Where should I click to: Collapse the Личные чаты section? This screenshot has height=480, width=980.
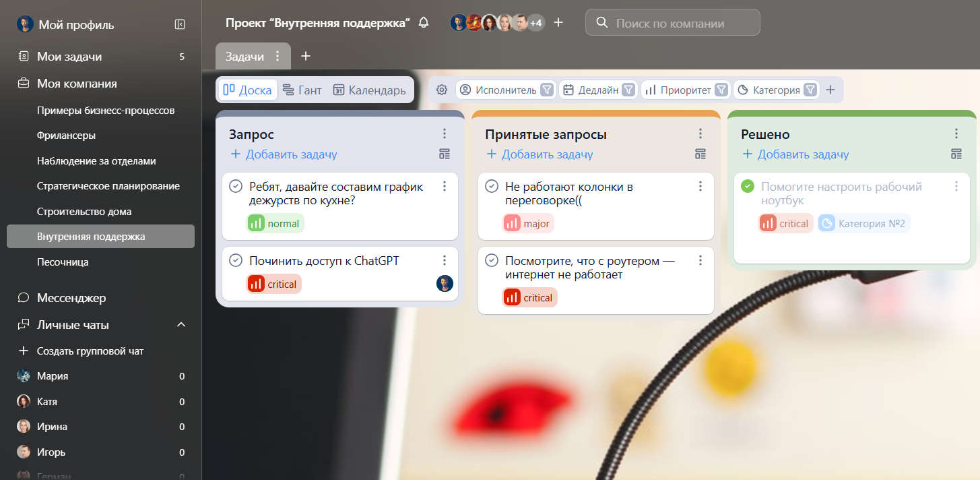(180, 324)
